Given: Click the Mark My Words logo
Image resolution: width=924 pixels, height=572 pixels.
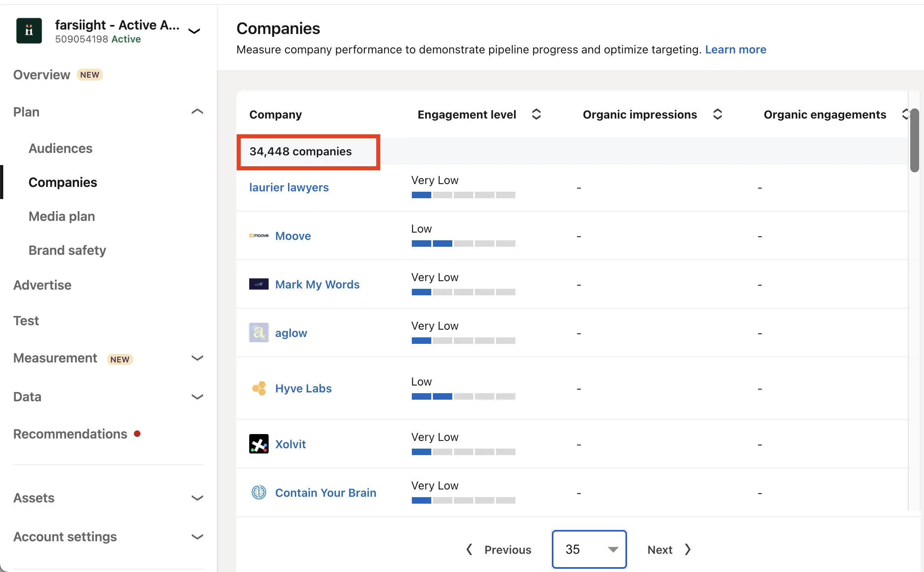Looking at the screenshot, I should pyautogui.click(x=259, y=284).
